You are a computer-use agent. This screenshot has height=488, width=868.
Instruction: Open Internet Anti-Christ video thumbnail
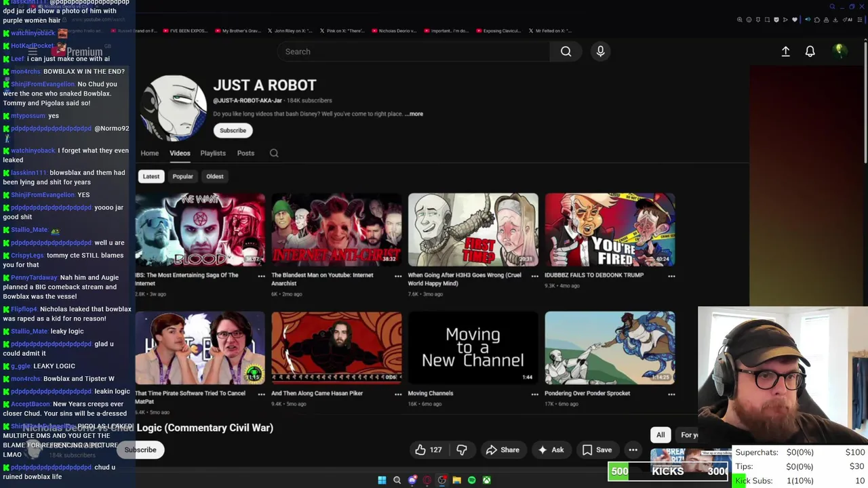tap(336, 230)
